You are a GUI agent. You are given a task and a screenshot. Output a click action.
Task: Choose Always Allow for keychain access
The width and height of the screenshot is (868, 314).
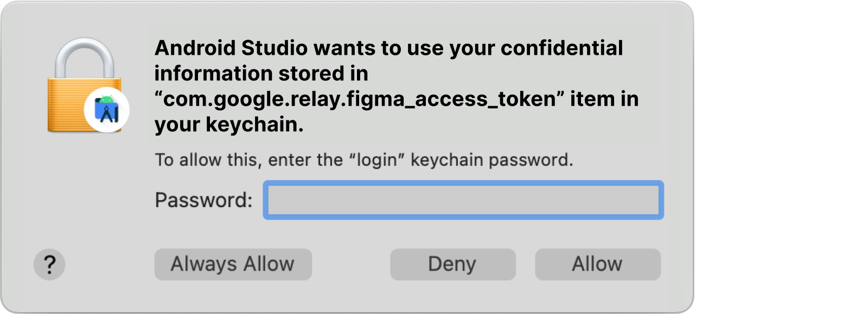click(233, 264)
